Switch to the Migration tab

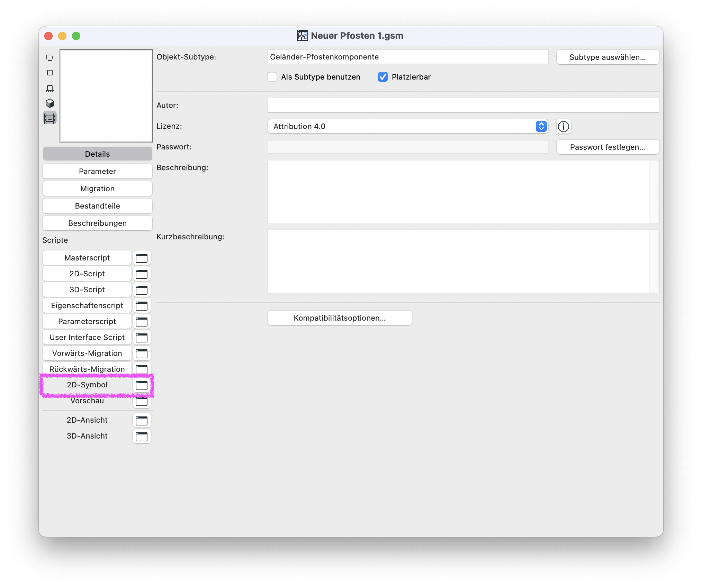(x=98, y=189)
